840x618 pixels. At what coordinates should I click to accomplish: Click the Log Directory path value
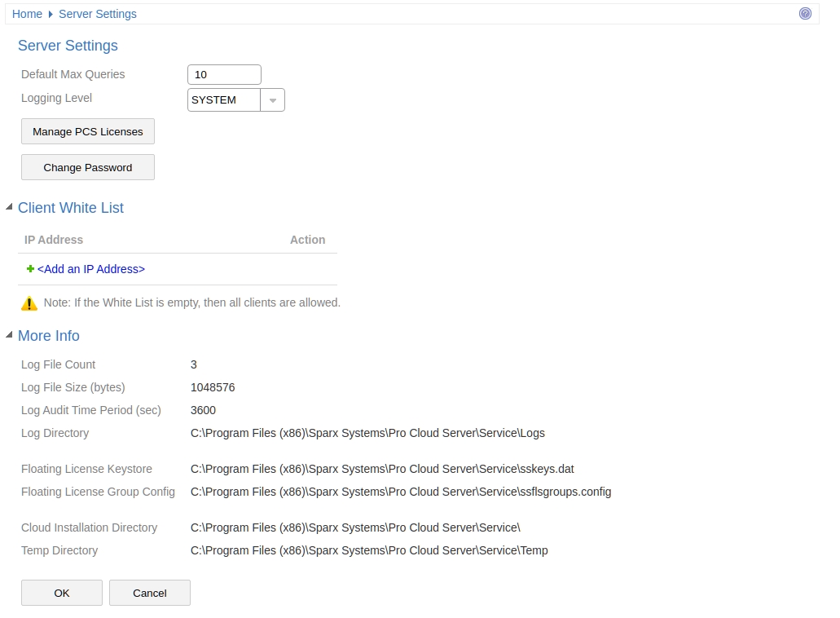(x=367, y=433)
